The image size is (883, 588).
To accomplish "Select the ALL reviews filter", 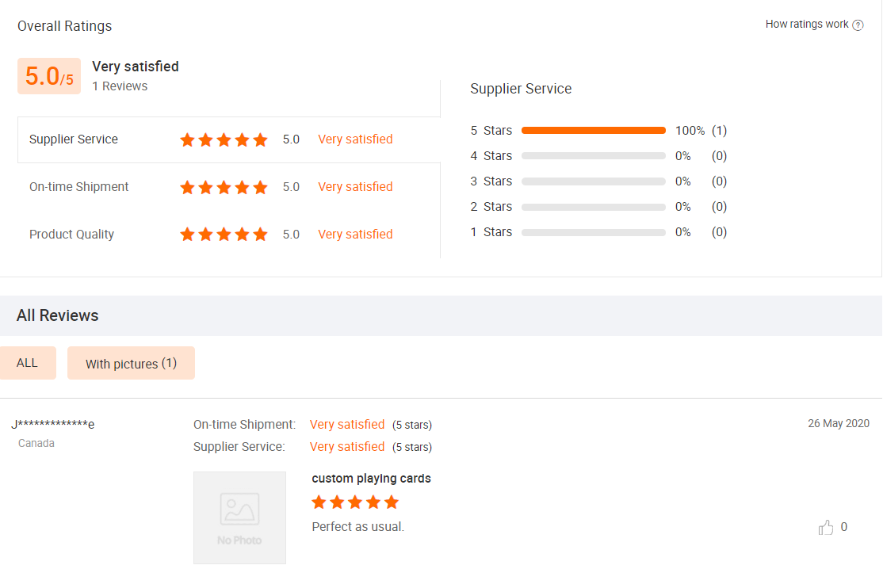I will (x=28, y=363).
